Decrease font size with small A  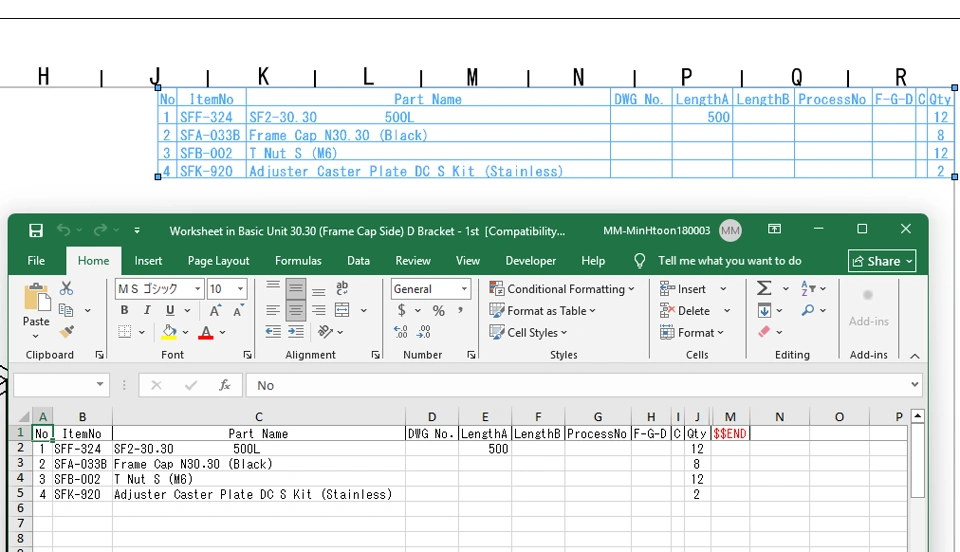pyautogui.click(x=238, y=310)
